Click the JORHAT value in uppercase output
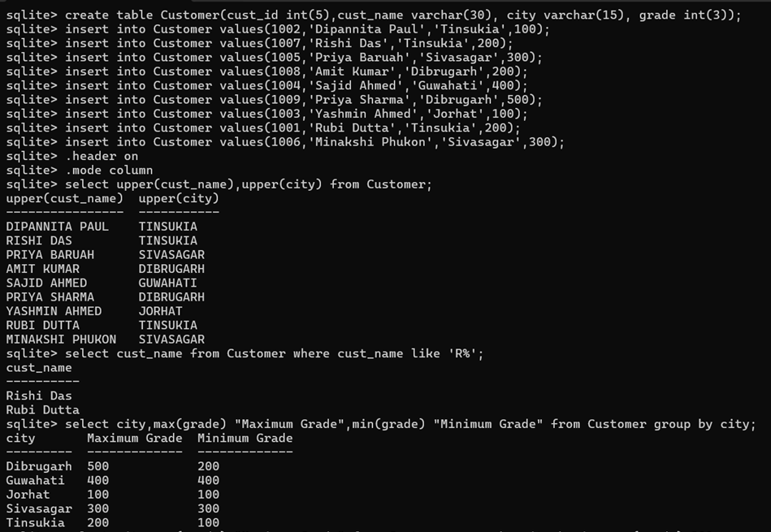Image resolution: width=771 pixels, height=532 pixels. point(160,311)
